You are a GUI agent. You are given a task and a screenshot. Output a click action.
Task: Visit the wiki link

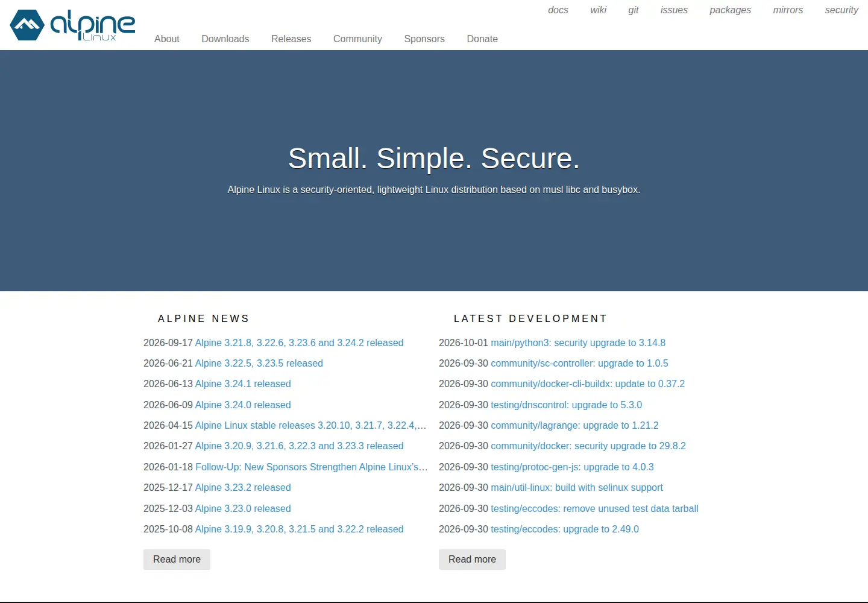tap(599, 10)
